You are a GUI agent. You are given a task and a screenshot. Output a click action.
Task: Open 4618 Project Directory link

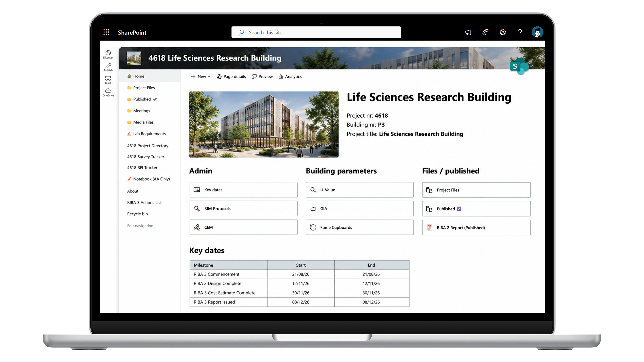pyautogui.click(x=148, y=146)
